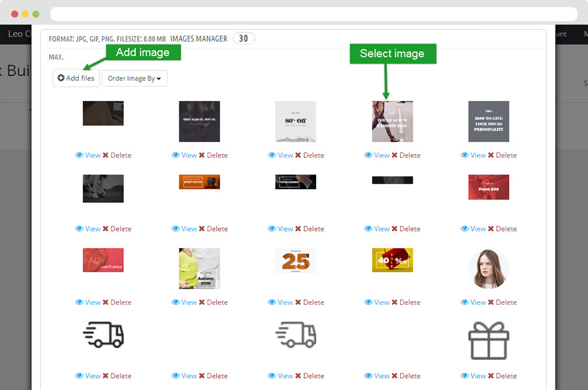588x390 pixels.
Task: View the Autumn 2016 image
Action: point(184,302)
